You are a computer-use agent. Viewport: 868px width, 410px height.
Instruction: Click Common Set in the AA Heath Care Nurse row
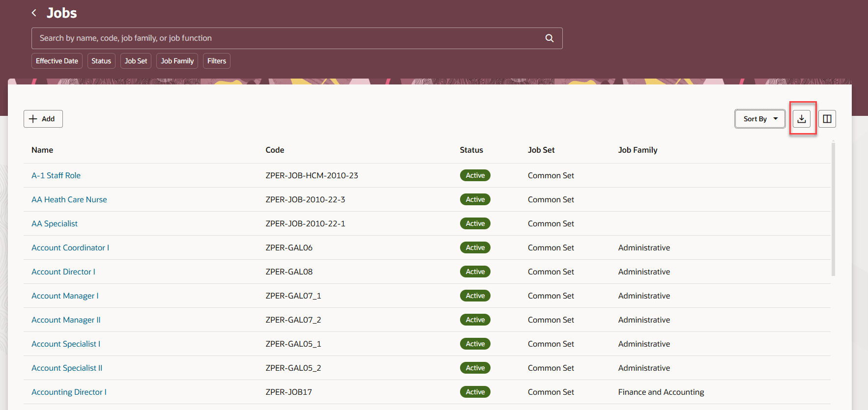(551, 199)
